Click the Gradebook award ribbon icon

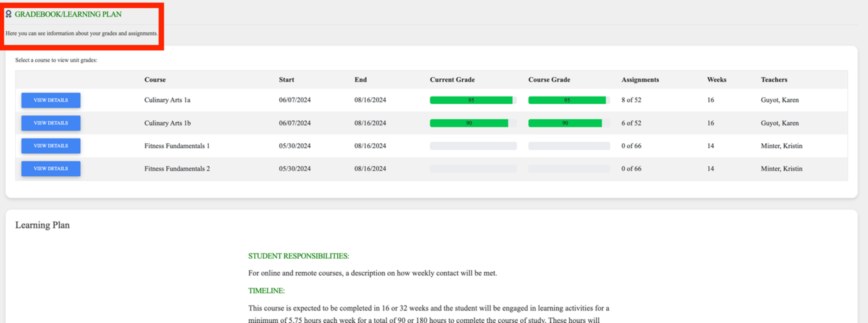click(x=8, y=14)
